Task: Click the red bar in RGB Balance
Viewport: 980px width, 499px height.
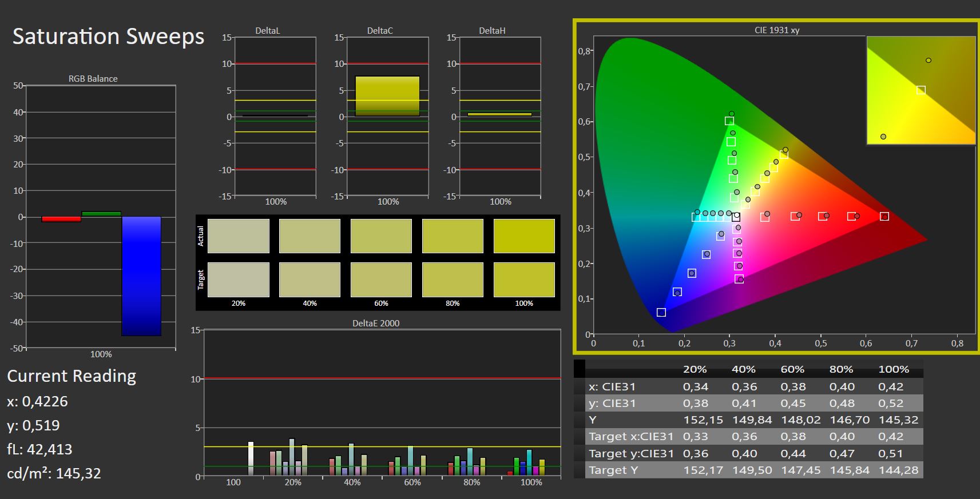Action: point(61,219)
